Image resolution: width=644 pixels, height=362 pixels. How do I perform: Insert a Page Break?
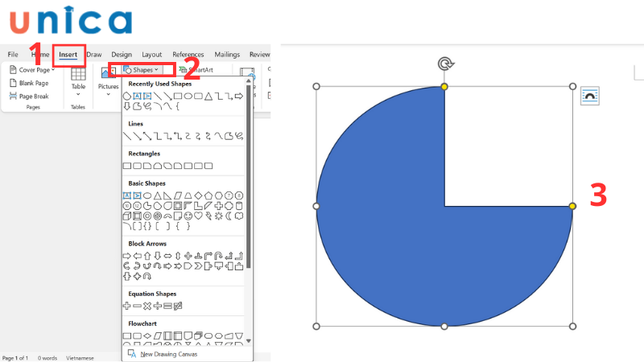pos(28,96)
